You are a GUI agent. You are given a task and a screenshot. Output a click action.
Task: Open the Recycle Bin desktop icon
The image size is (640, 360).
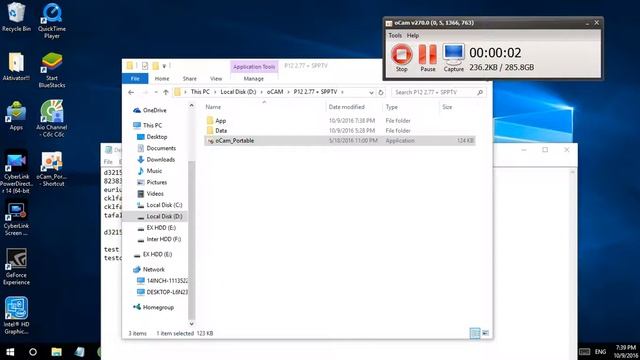click(x=16, y=17)
